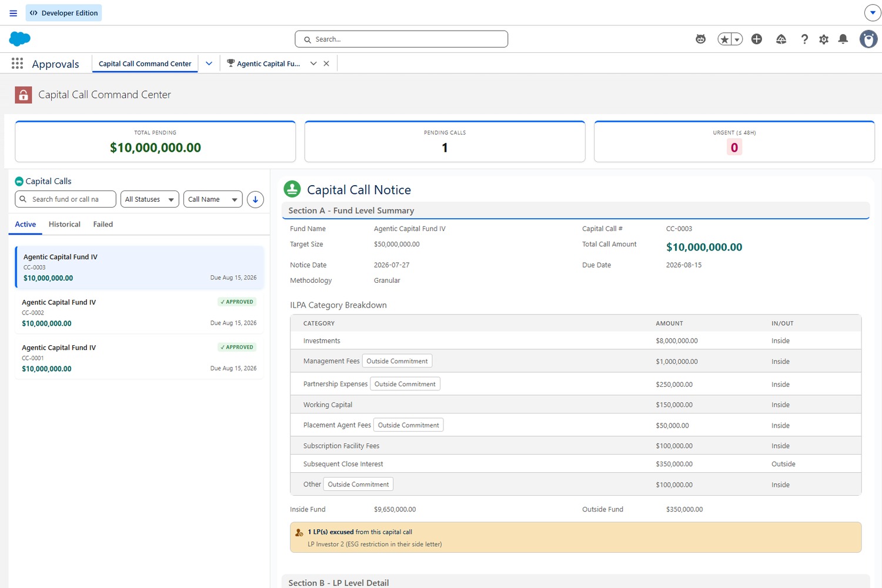This screenshot has width=882, height=588.
Task: Open the All Statuses filter dropdown
Action: (149, 199)
